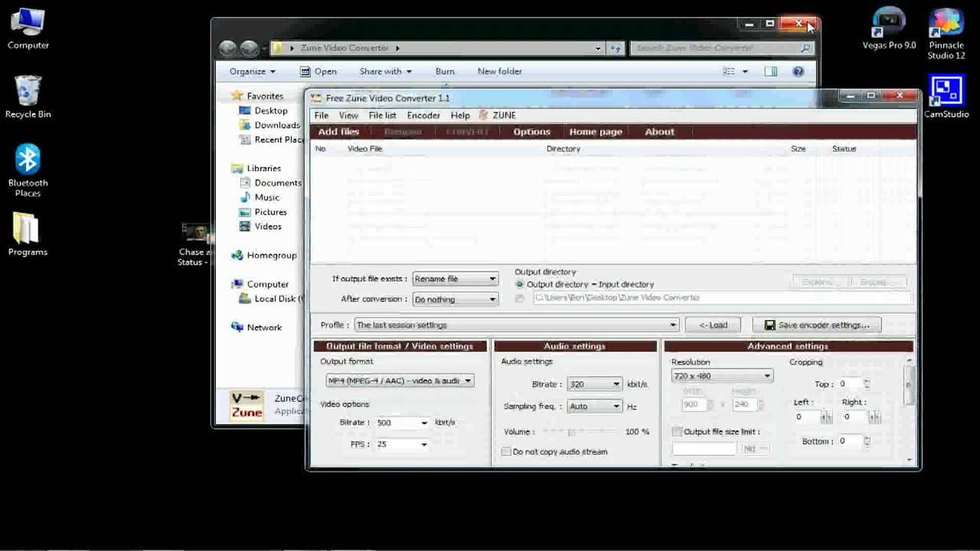Expand the Profile dropdown

click(516, 325)
